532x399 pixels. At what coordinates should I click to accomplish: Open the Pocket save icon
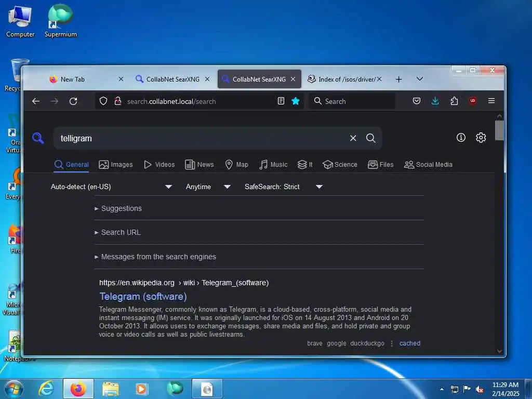[x=417, y=101]
